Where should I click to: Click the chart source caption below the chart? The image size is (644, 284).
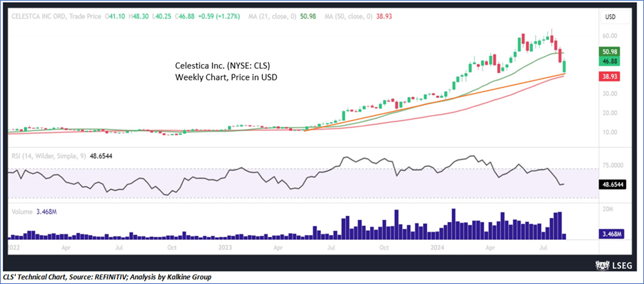108,277
